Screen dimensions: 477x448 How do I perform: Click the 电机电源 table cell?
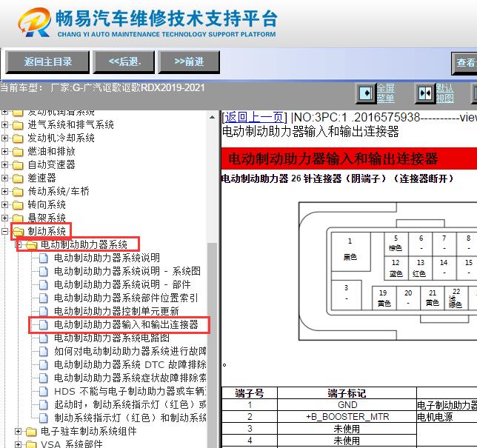pyautogui.click(x=447, y=417)
